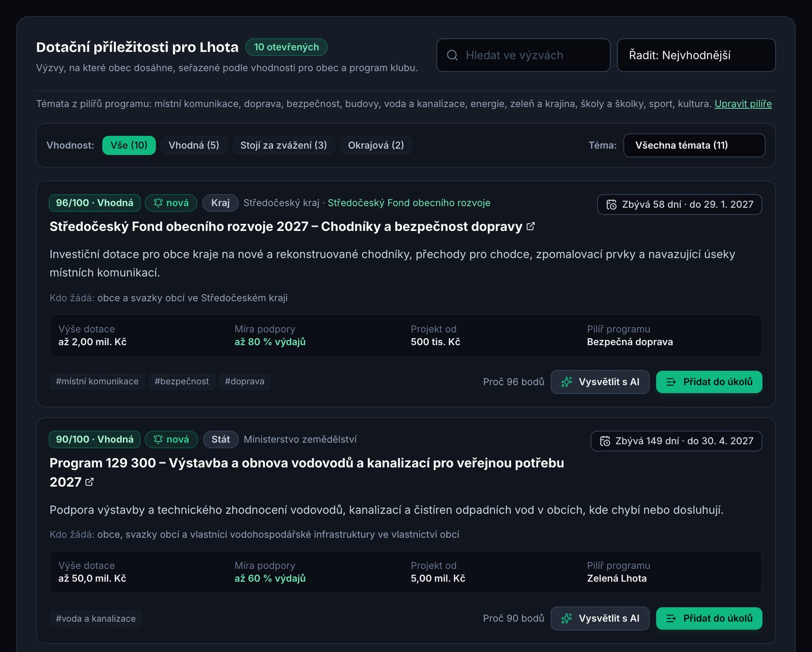Click the až 2,00 mil. Kč value
812x652 pixels.
coord(92,342)
